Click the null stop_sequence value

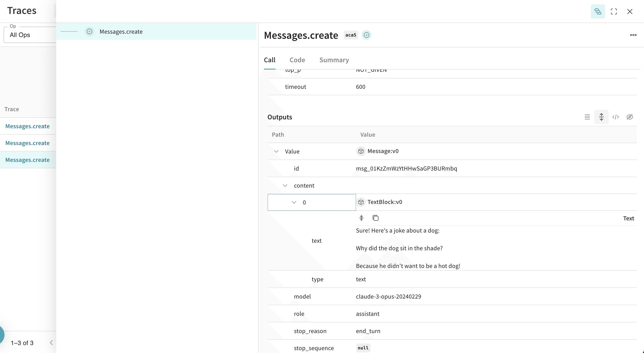[363, 348]
